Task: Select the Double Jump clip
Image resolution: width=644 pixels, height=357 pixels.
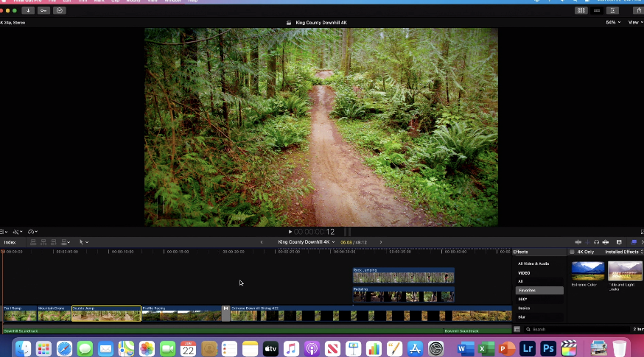Action: coord(106,314)
